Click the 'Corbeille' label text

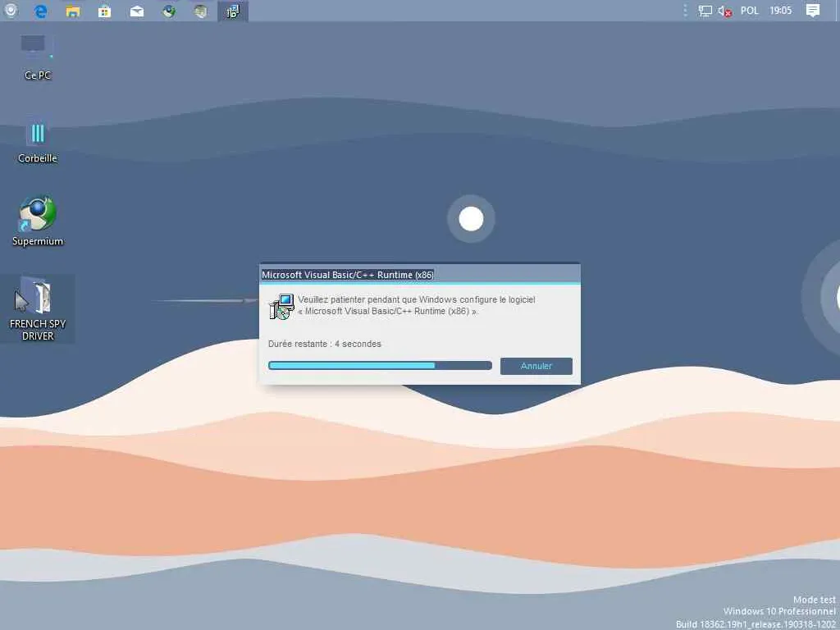[38, 158]
